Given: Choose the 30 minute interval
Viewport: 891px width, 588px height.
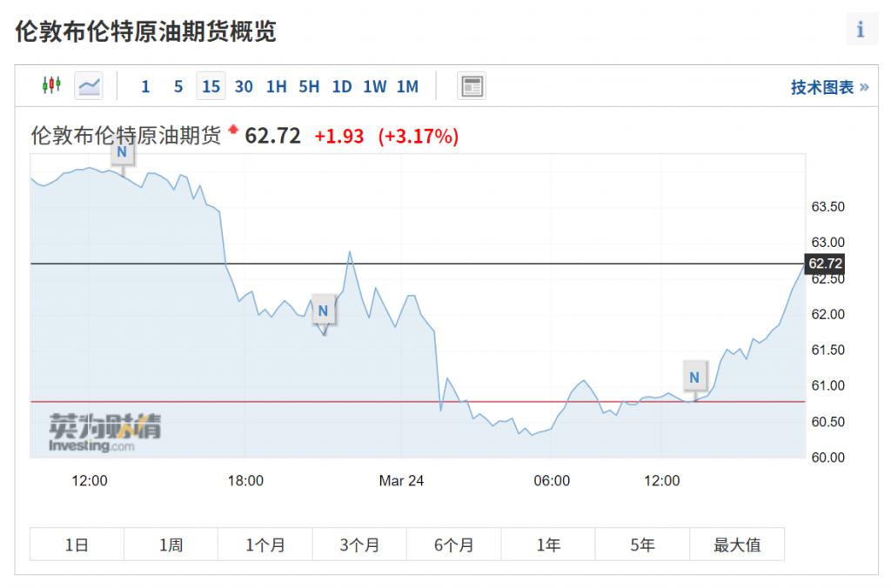Looking at the screenshot, I should [244, 86].
